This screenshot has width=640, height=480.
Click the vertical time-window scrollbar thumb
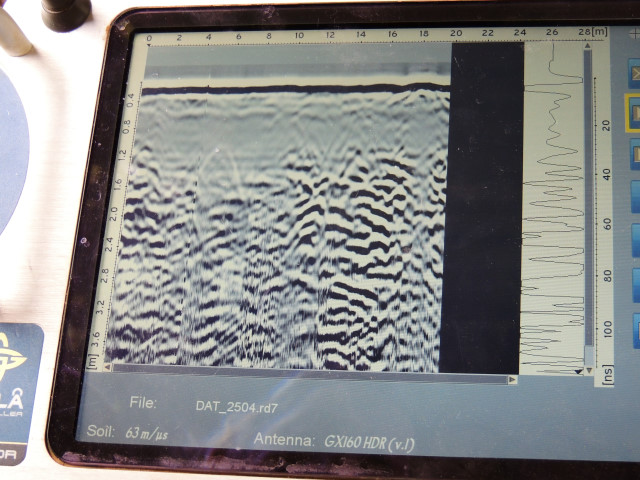pos(588,198)
